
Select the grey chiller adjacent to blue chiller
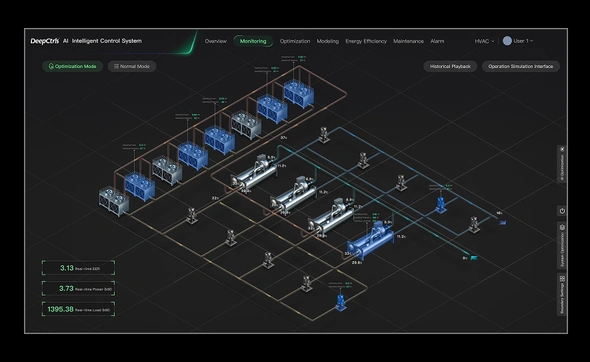click(x=331, y=217)
